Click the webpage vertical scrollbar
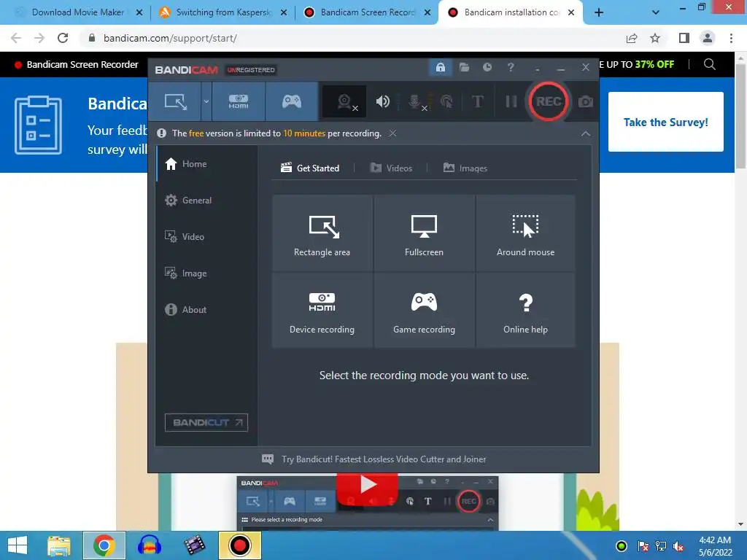This screenshot has width=747, height=560. (x=740, y=117)
